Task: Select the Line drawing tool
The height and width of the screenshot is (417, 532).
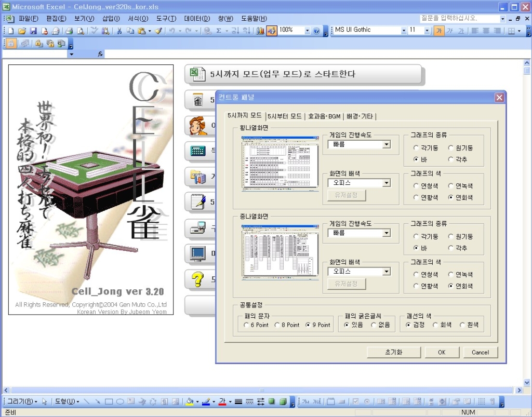Action: 87,402
